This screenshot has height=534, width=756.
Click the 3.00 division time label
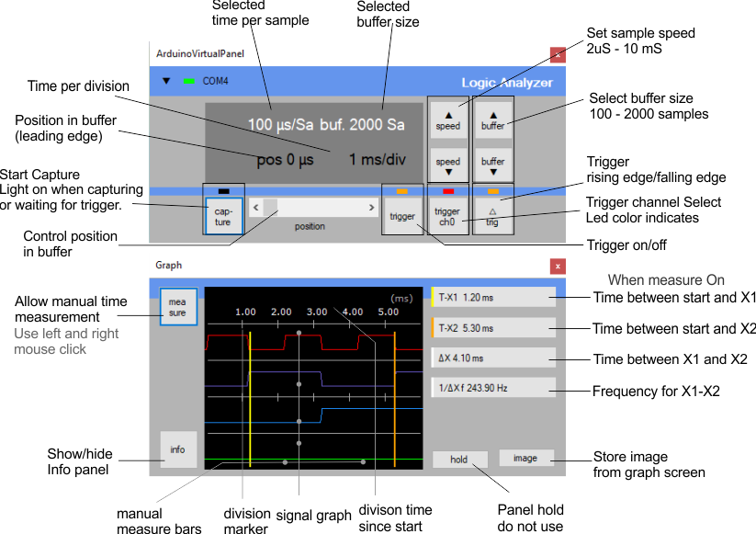(x=317, y=312)
